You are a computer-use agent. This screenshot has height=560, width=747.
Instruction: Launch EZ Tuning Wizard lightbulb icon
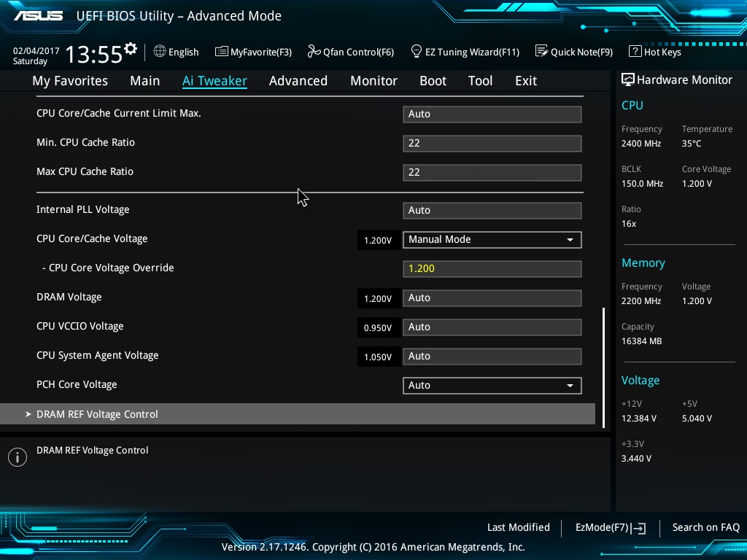(x=416, y=51)
